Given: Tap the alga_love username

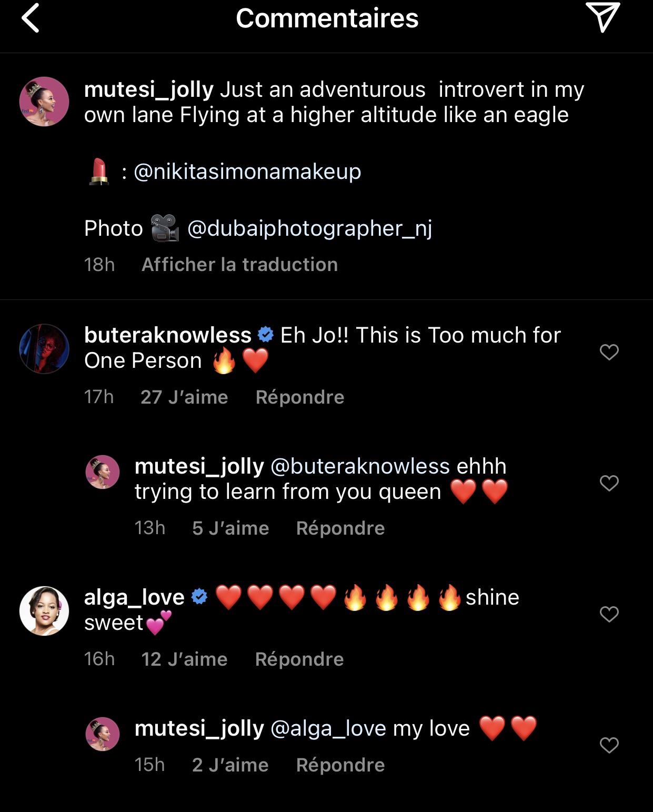Looking at the screenshot, I should [134, 597].
